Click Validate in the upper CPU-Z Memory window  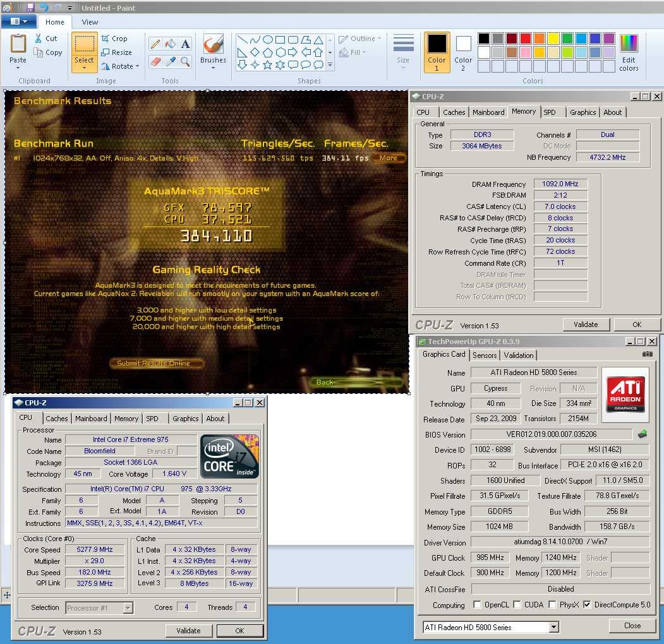(x=586, y=325)
